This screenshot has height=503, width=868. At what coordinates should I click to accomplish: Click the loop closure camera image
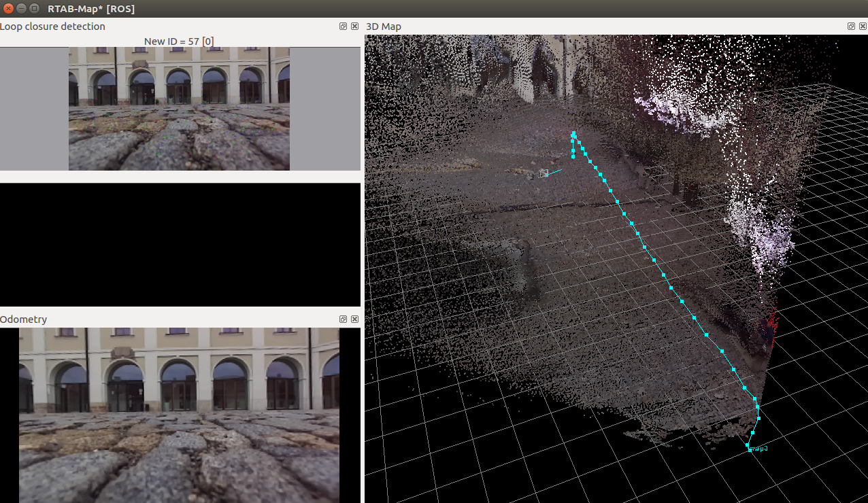(x=179, y=108)
